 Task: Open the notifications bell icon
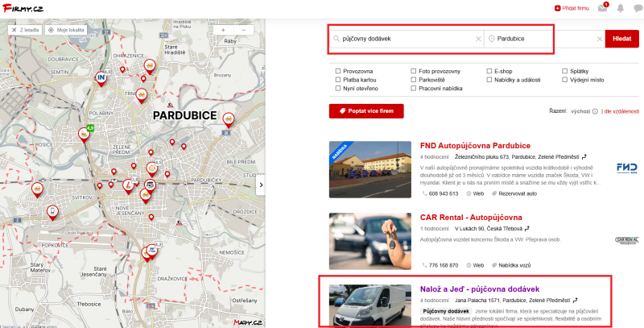point(621,9)
